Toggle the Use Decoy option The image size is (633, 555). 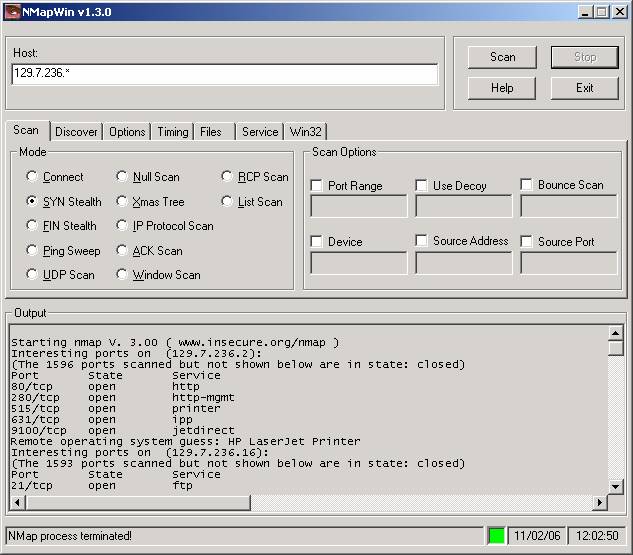422,186
